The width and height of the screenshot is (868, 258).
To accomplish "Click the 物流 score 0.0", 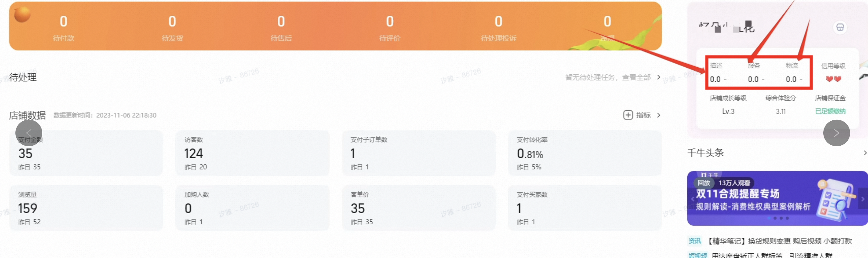I will 791,79.
